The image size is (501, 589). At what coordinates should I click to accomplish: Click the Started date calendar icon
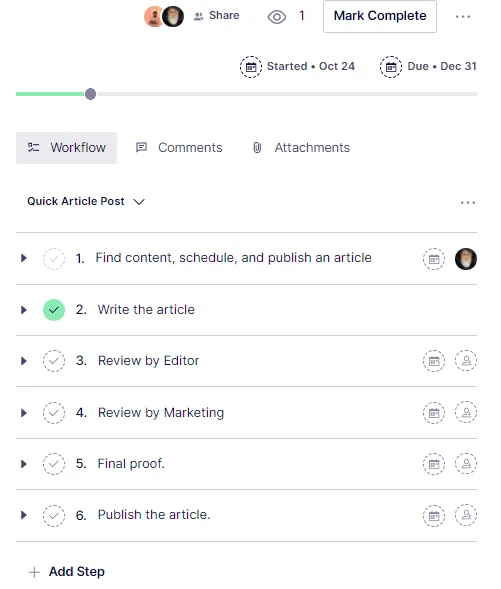[x=251, y=67]
